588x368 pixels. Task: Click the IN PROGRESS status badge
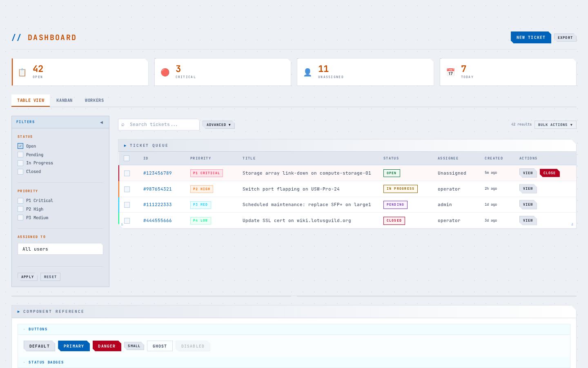click(x=401, y=189)
